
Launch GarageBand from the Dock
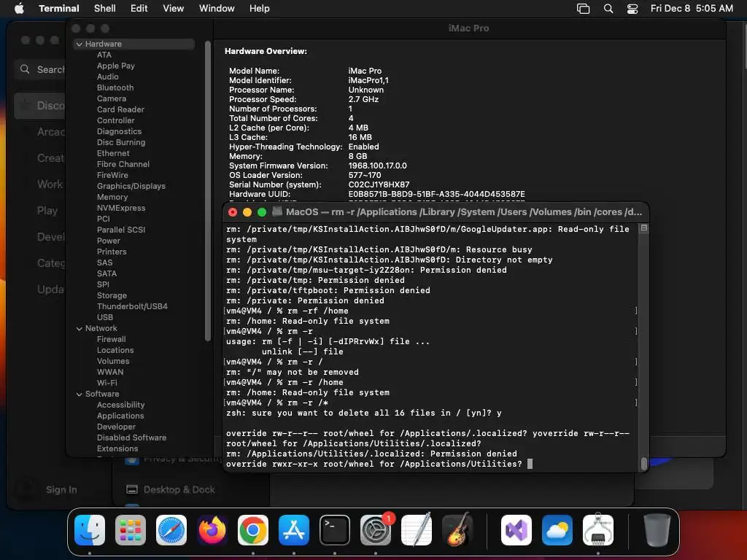point(457,530)
